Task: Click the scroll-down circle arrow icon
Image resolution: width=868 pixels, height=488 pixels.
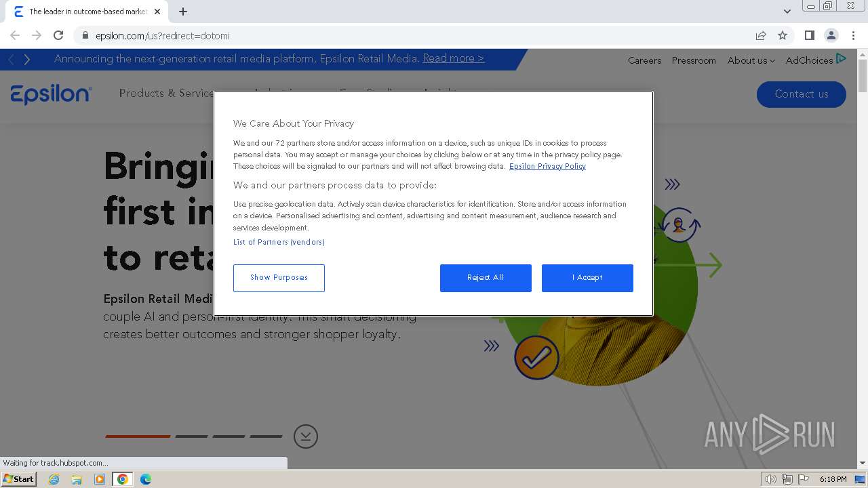Action: [306, 436]
